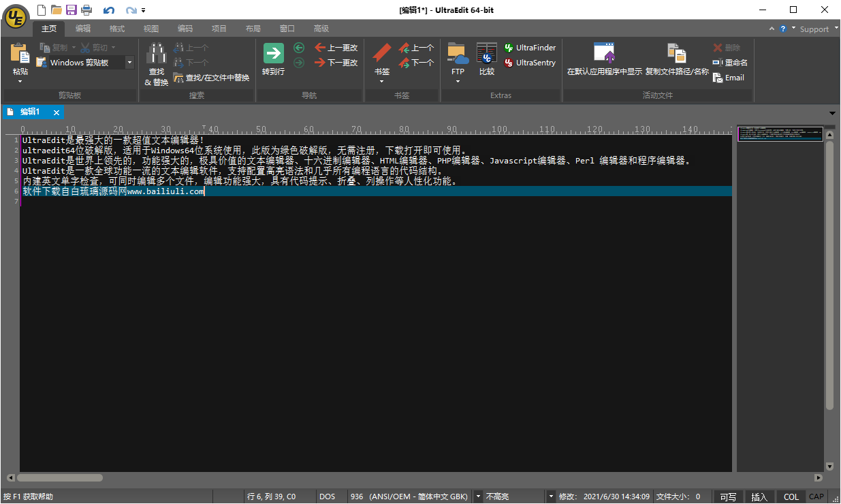Click line number 3 in the gutter
The width and height of the screenshot is (841, 504).
point(16,161)
